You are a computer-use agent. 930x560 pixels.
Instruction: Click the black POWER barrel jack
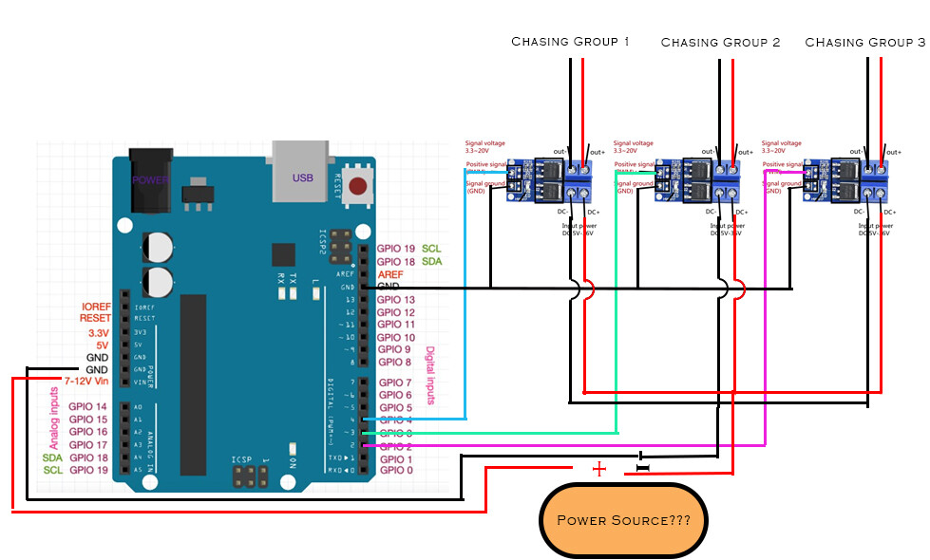coord(151,180)
